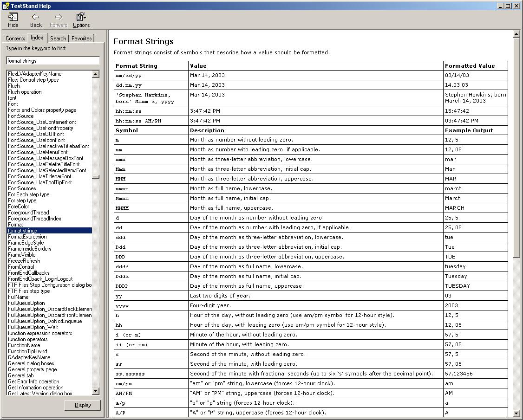The height and width of the screenshot is (420, 523).
Task: Select the highlighted 'format strings' entry
Action: click(49, 231)
